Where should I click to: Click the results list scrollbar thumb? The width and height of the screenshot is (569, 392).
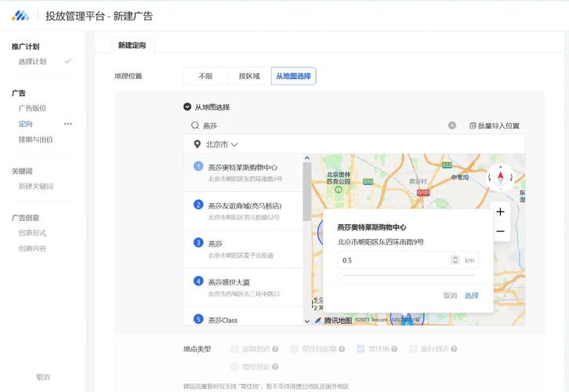pyautogui.click(x=307, y=191)
